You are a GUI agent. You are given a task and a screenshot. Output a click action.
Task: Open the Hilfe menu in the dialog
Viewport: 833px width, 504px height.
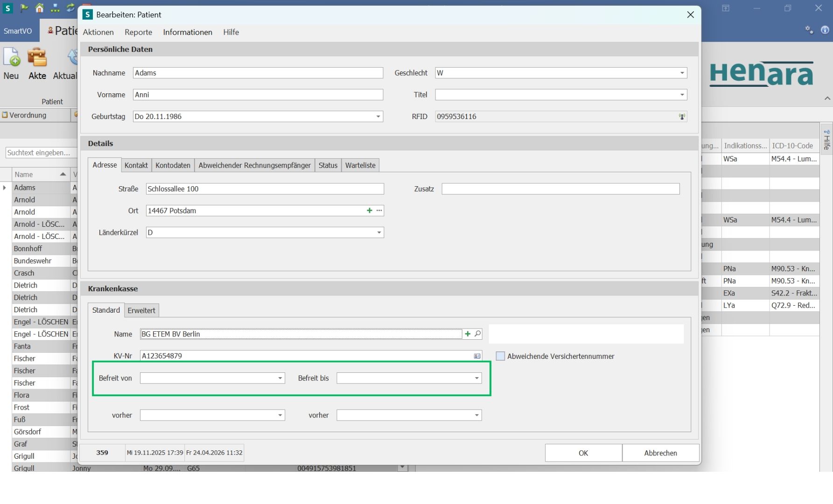(x=231, y=32)
